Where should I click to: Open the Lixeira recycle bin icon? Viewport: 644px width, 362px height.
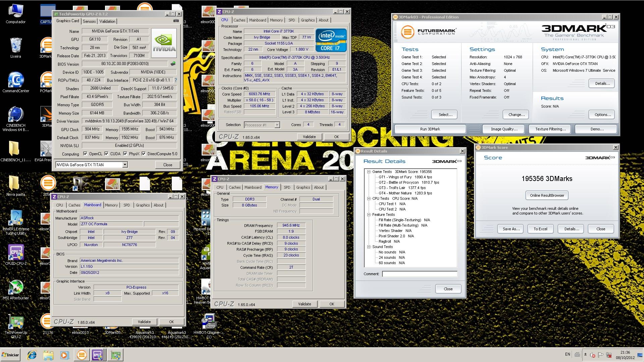click(15, 48)
